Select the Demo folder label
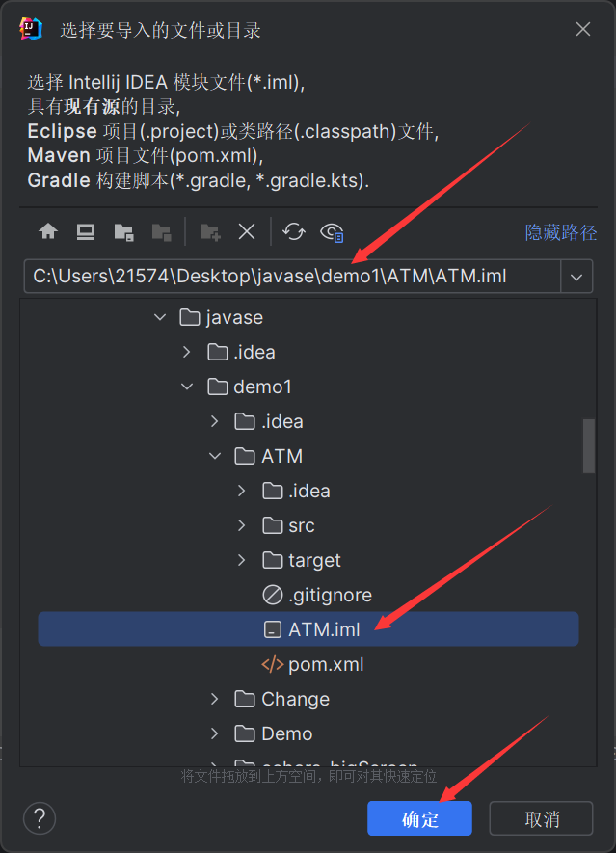 (x=286, y=733)
